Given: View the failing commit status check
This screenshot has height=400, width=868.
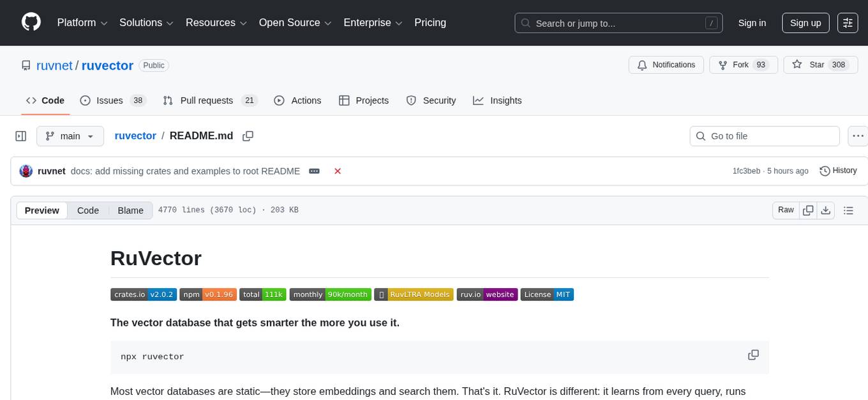Looking at the screenshot, I should coord(338,171).
